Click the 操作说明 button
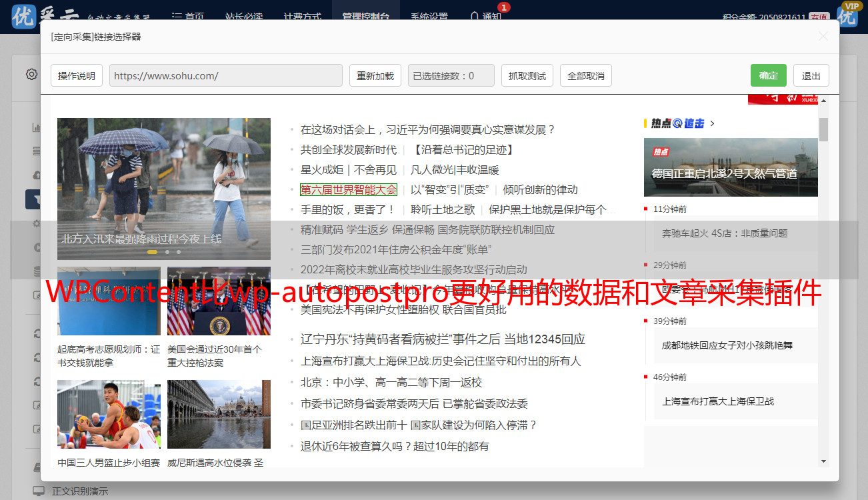The height and width of the screenshot is (500, 868). pos(77,76)
